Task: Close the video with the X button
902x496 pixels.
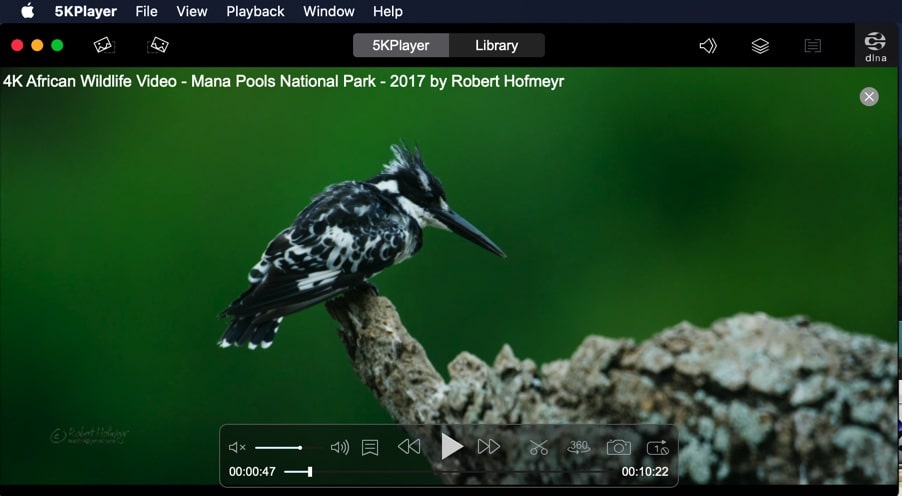Action: [x=869, y=96]
